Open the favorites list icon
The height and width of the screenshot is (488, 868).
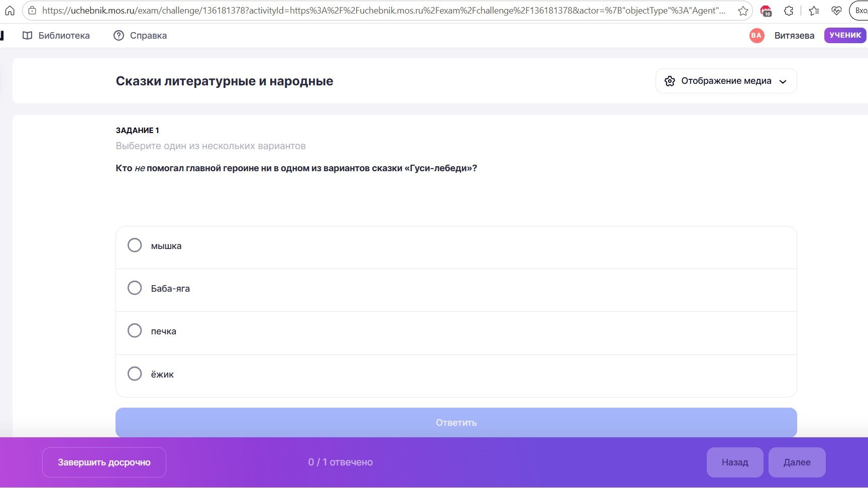pos(814,11)
